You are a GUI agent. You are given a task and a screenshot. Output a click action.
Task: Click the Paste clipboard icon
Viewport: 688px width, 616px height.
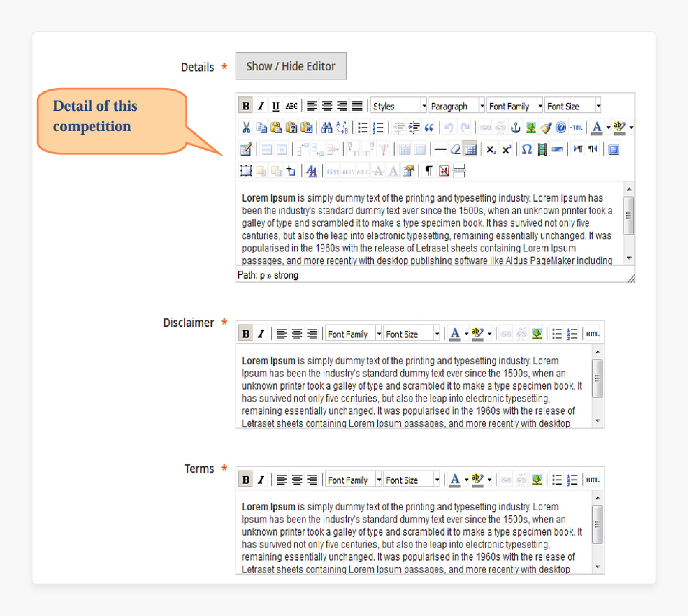(276, 128)
